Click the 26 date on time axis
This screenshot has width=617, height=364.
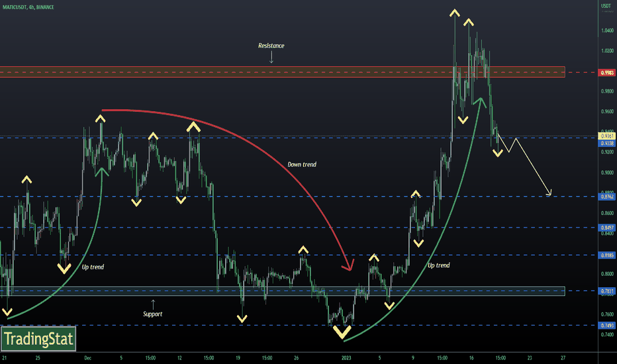click(297, 358)
